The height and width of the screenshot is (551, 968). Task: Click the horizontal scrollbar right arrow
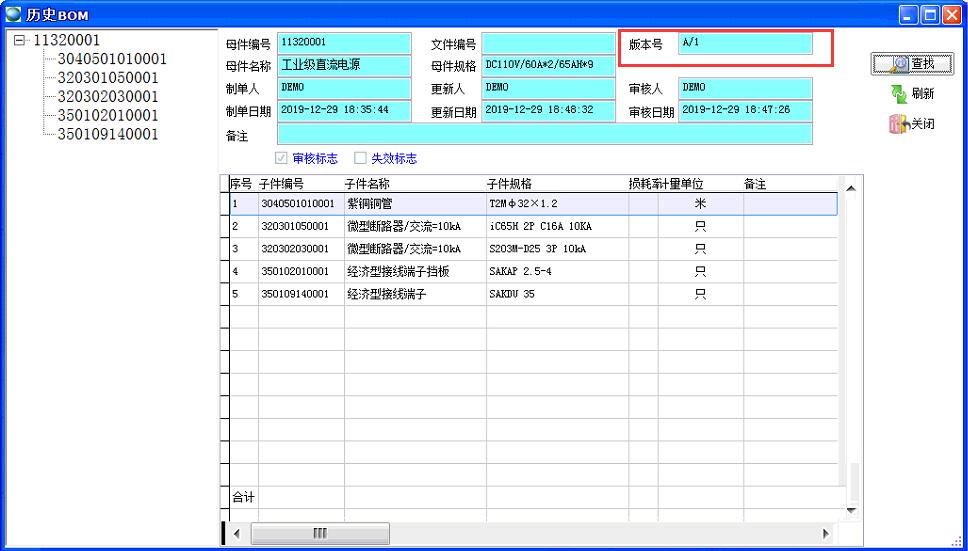(826, 534)
